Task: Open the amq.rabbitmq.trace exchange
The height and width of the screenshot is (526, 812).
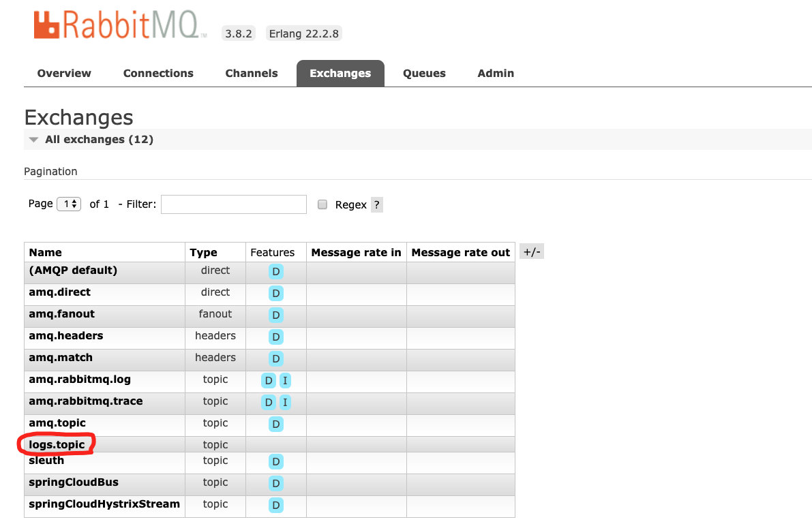Action: point(86,401)
